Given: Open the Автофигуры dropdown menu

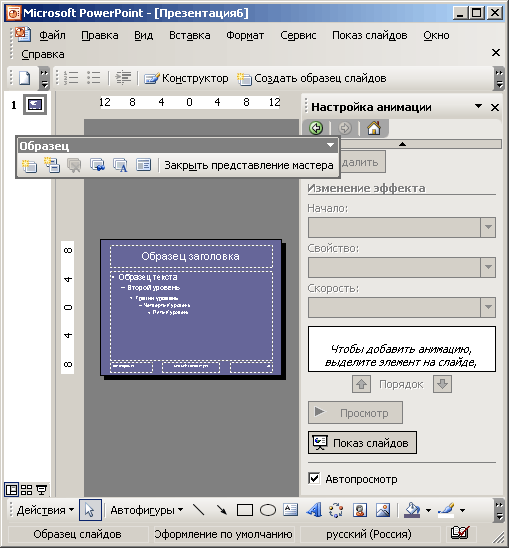Looking at the screenshot, I should click(147, 510).
